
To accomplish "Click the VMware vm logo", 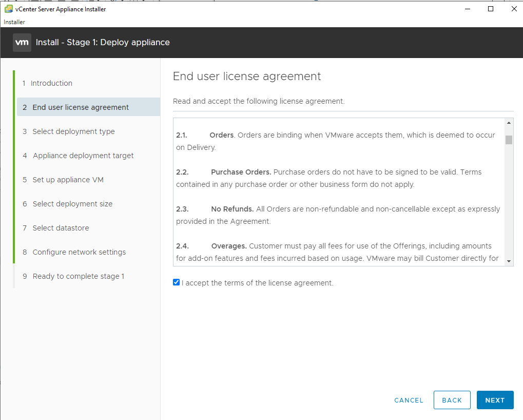I will pos(22,43).
